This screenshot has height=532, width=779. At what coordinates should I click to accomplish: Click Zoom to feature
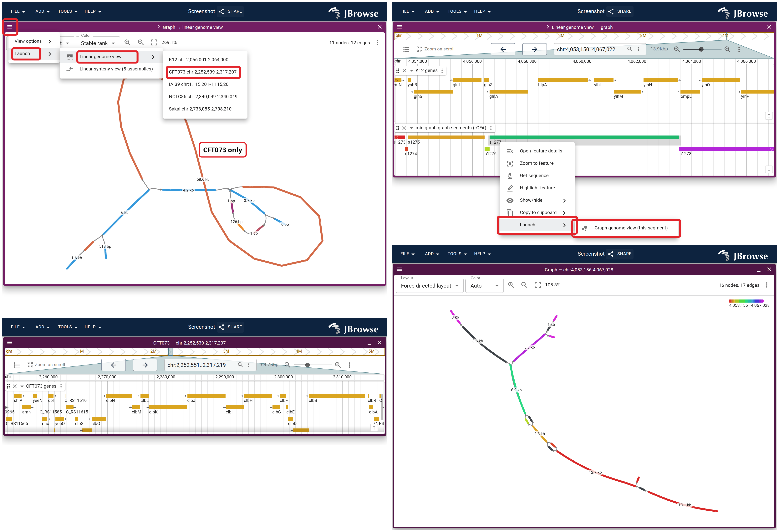(537, 163)
